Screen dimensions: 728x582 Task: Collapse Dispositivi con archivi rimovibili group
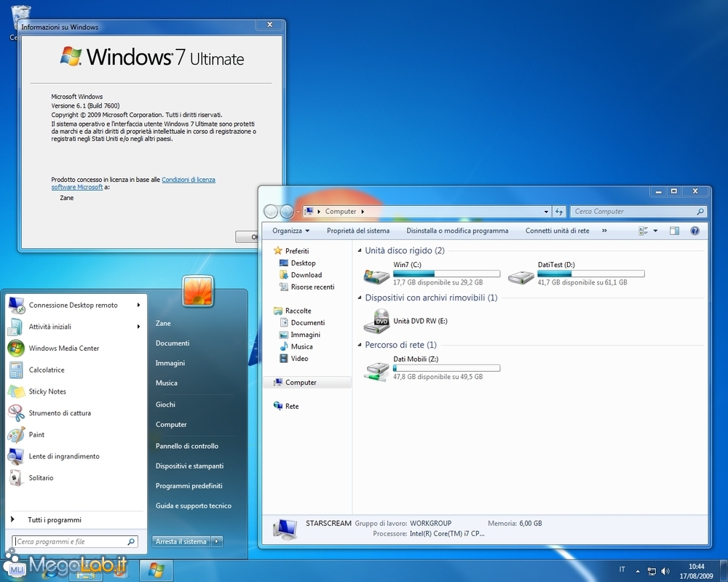[360, 298]
